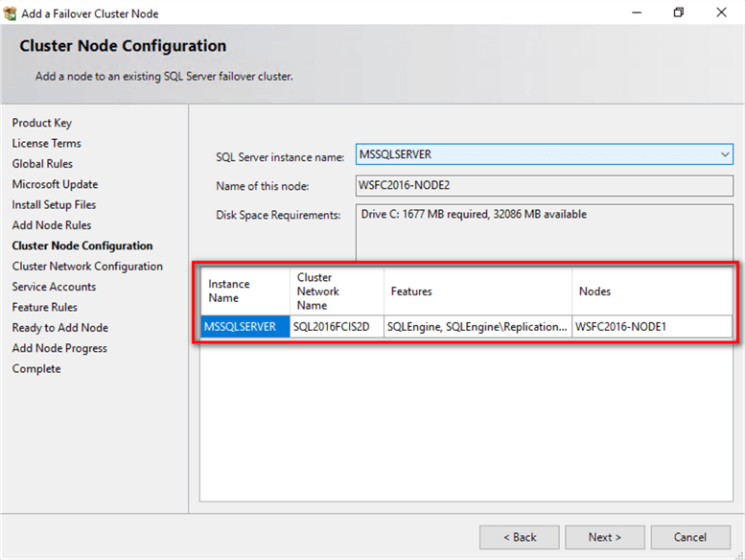Click the WSFC2016-NODE1 cell
Screen dimensions: 745x560
click(652, 327)
